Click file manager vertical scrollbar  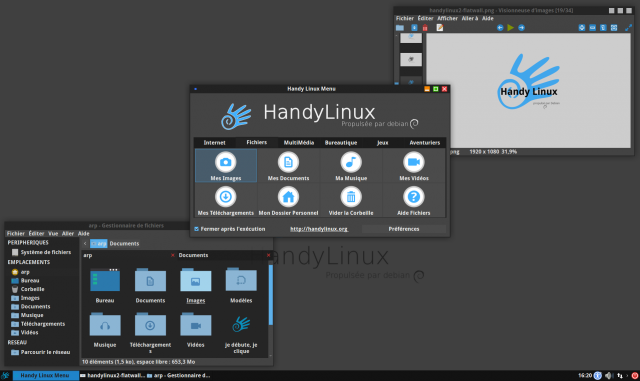coord(270,294)
